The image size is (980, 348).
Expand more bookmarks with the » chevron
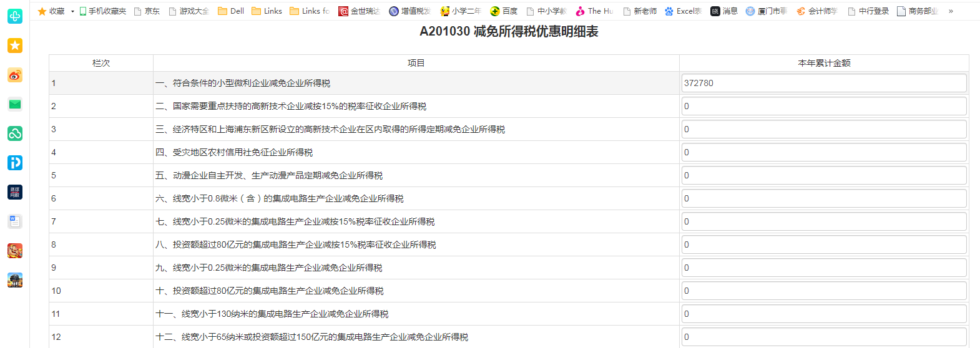click(x=951, y=11)
